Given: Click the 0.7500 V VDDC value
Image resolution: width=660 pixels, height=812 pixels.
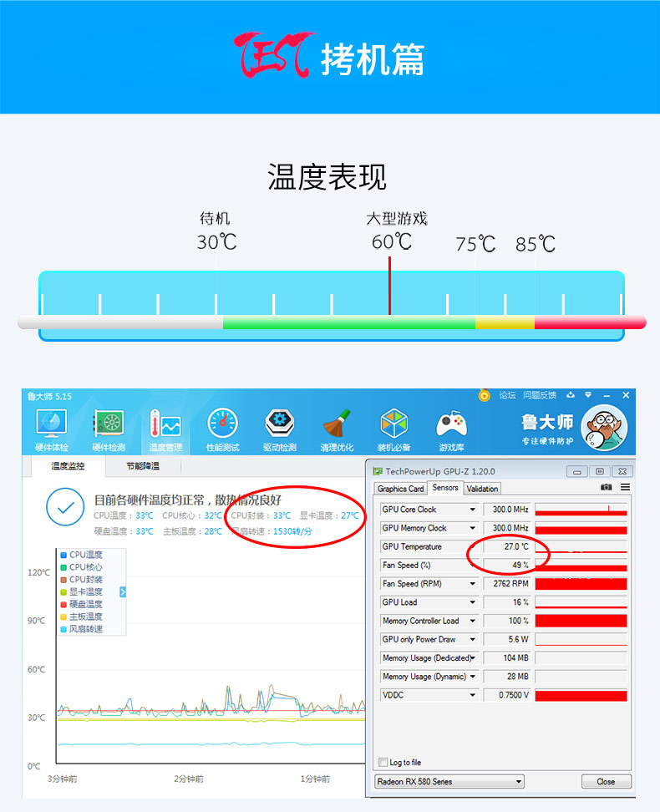Looking at the screenshot, I should [506, 695].
